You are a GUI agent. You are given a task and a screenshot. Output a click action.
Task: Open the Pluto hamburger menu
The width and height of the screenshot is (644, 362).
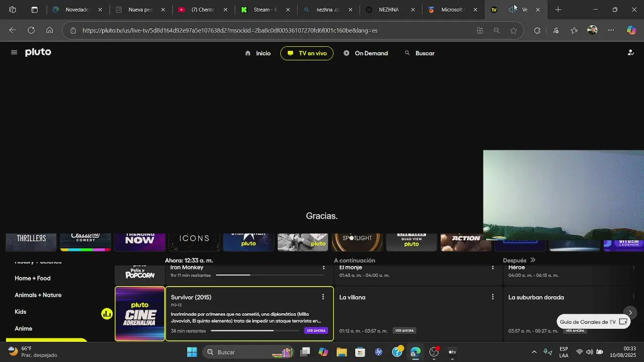14,53
